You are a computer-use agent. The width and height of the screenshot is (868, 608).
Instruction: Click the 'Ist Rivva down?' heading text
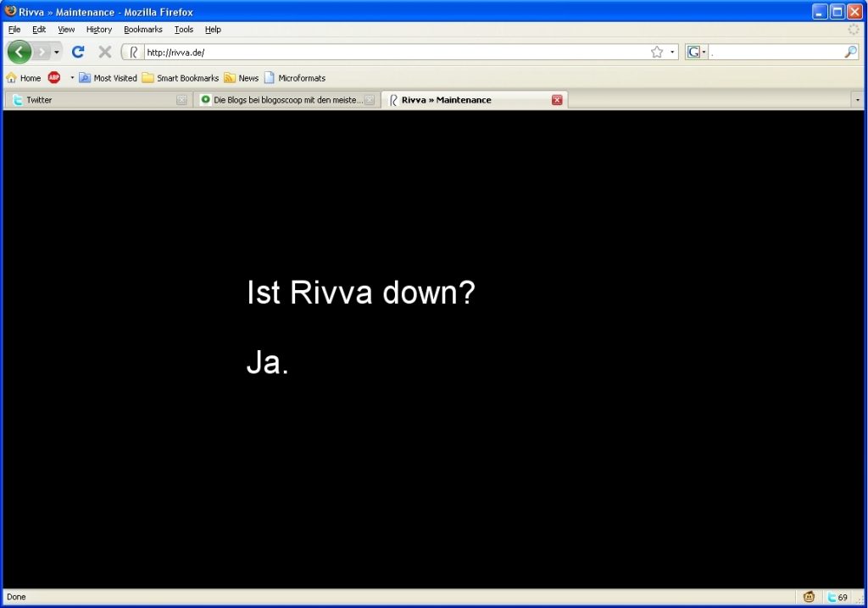(x=361, y=292)
